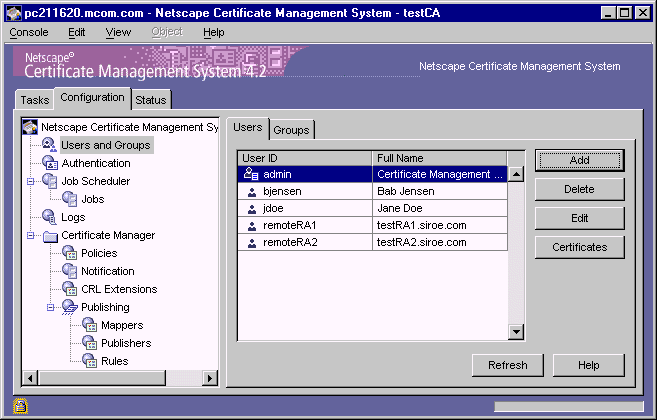Click the 'Bab Jensen' full name cell
The height and width of the screenshot is (420, 657).
click(x=440, y=192)
